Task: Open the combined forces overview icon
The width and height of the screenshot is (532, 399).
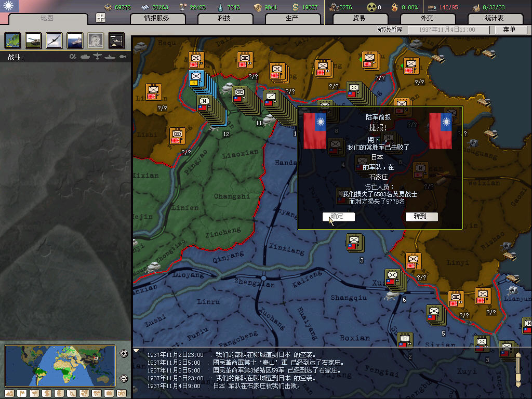Action: click(x=116, y=41)
